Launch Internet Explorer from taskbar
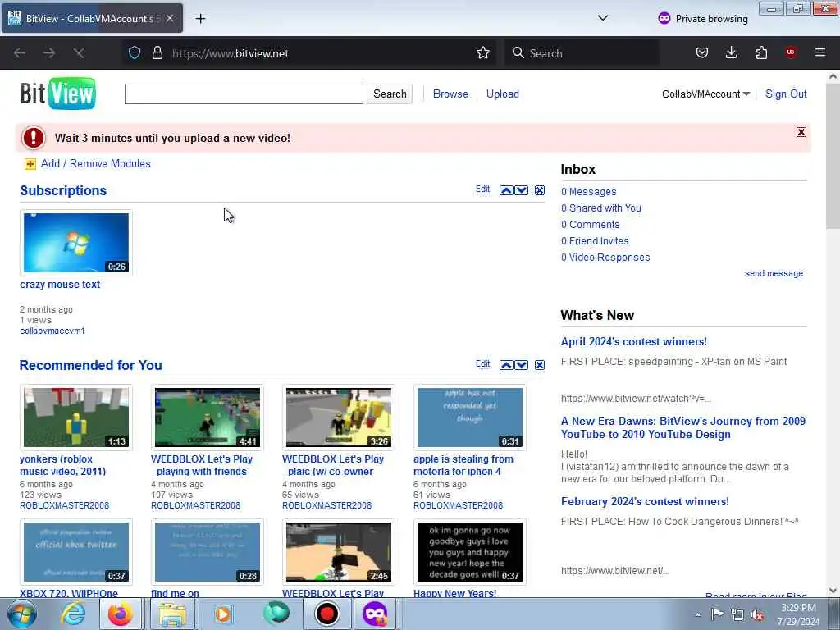This screenshot has width=840, height=630. coord(73,614)
